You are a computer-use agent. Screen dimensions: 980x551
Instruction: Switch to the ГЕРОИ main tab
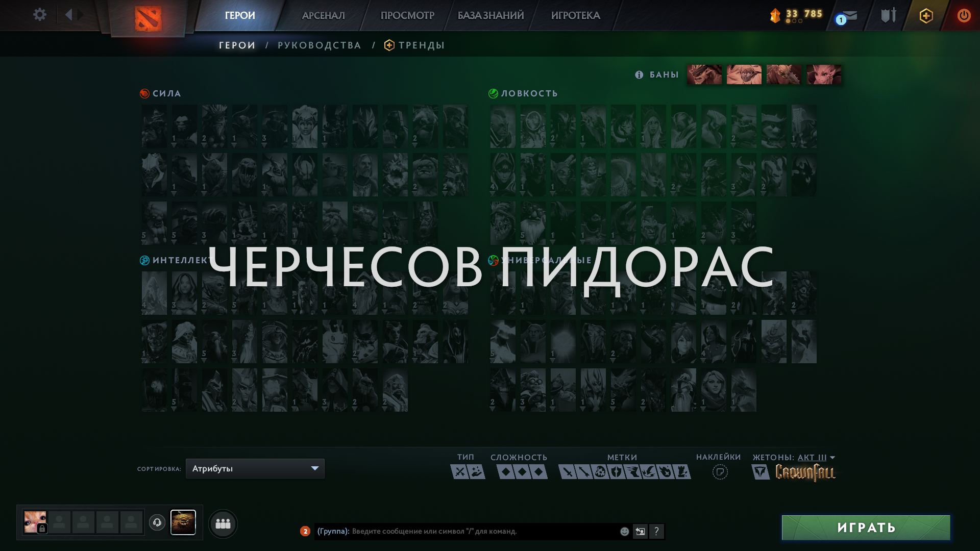240,15
